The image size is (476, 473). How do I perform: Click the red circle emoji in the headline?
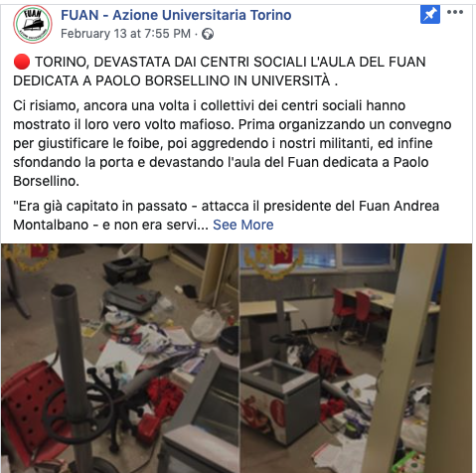coord(22,62)
